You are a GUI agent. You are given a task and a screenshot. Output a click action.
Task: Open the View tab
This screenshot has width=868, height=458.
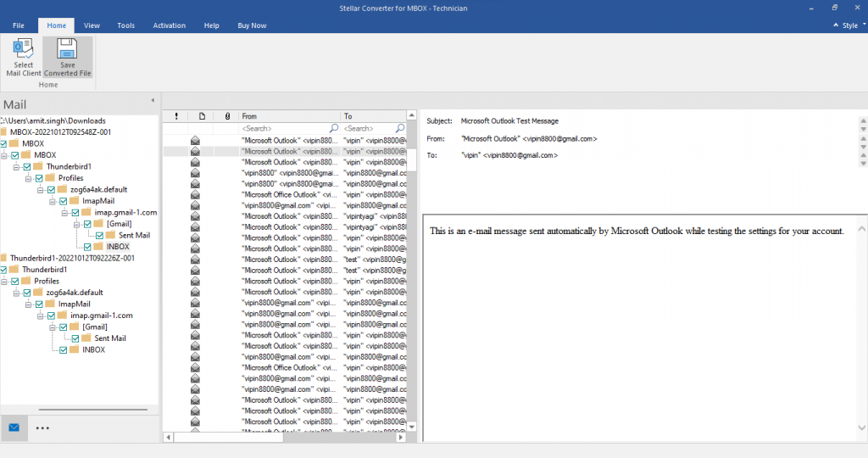(92, 25)
